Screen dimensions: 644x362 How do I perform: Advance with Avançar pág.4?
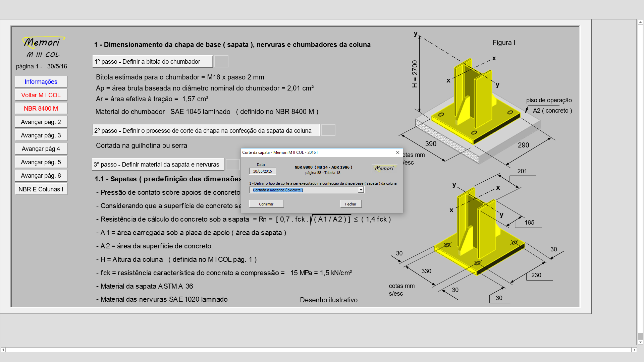click(x=41, y=149)
